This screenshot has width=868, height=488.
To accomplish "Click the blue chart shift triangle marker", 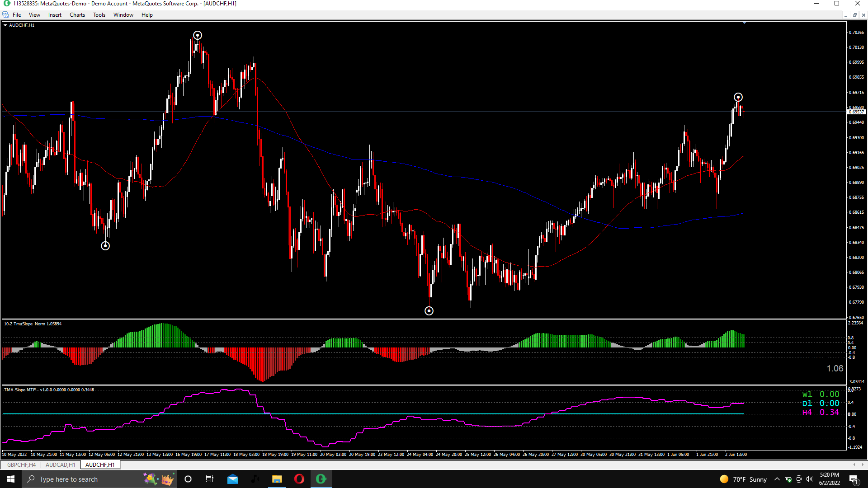I will tap(744, 23).
